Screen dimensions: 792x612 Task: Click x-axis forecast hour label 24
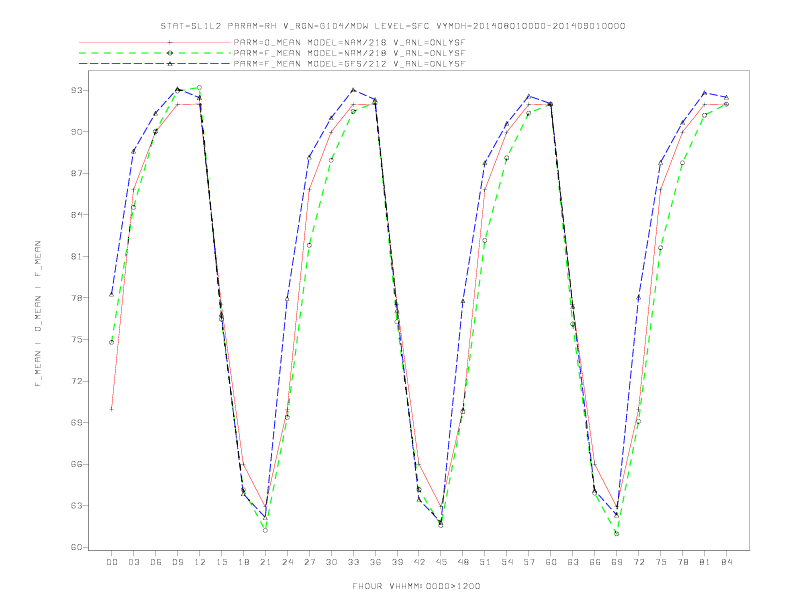tap(287, 562)
